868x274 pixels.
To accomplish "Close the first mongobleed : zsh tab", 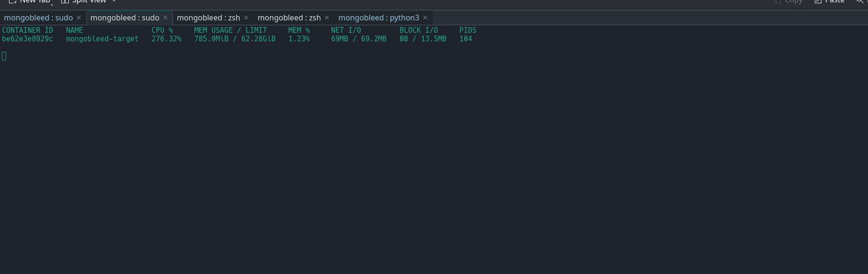I will pos(246,18).
